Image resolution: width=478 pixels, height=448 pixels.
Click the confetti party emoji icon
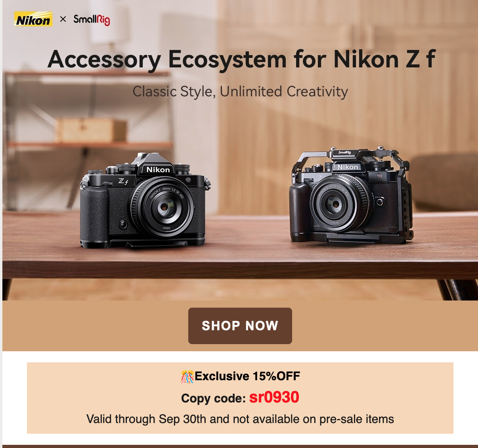pyautogui.click(x=187, y=376)
